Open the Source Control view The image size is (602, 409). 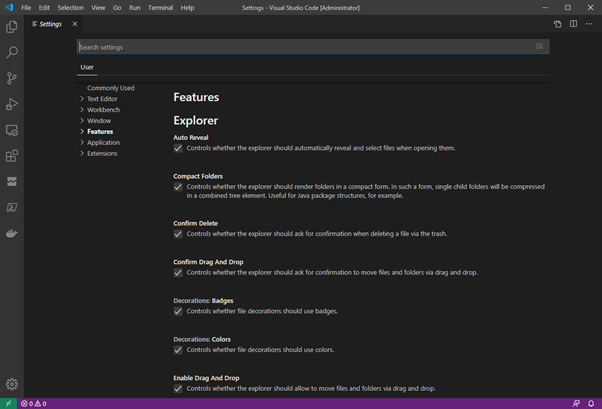point(12,78)
